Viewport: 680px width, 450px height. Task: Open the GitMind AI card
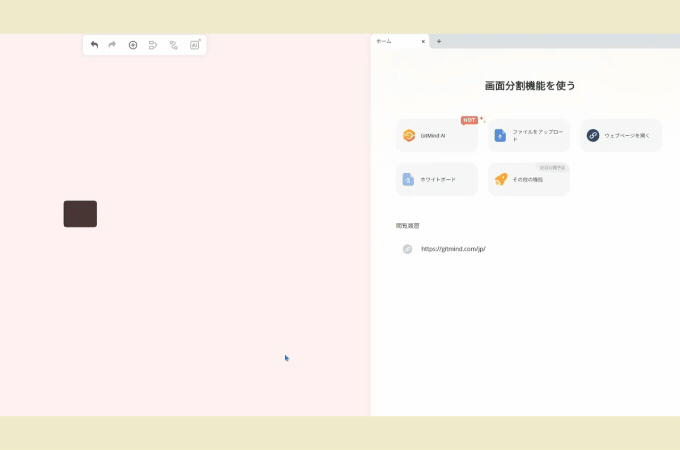(x=436, y=135)
